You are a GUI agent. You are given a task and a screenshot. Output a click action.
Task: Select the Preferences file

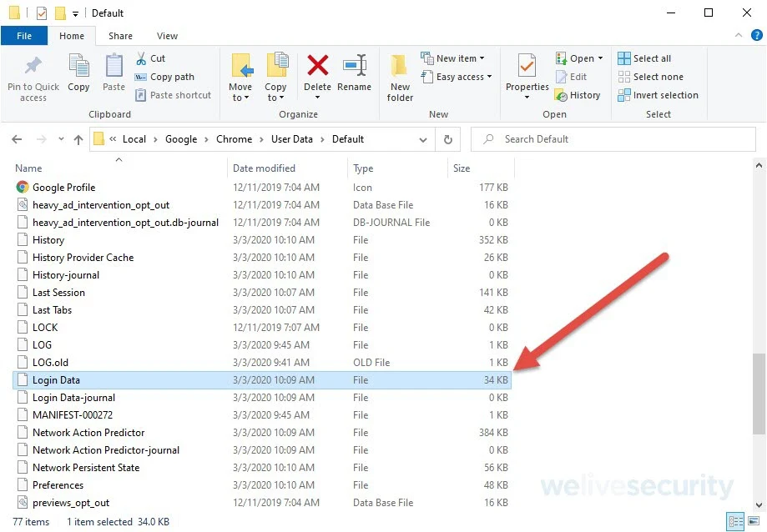pyautogui.click(x=262, y=485)
